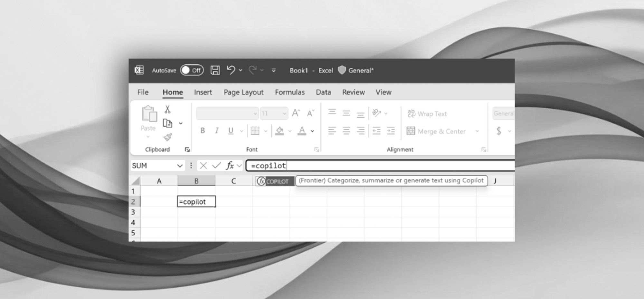The width and height of the screenshot is (644, 299).
Task: Click the Accounting dollar format icon
Action: pos(499,131)
